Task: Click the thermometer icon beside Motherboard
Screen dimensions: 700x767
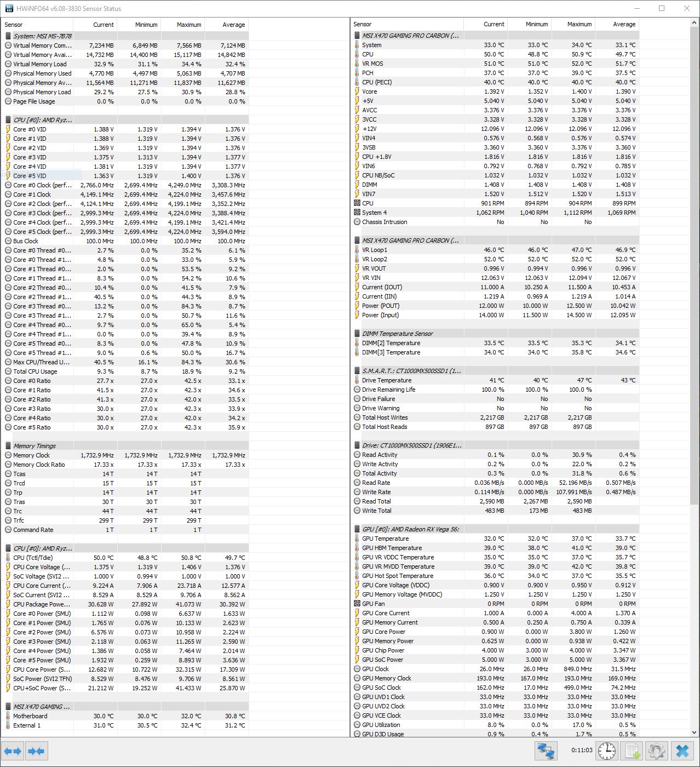Action: coord(8,716)
